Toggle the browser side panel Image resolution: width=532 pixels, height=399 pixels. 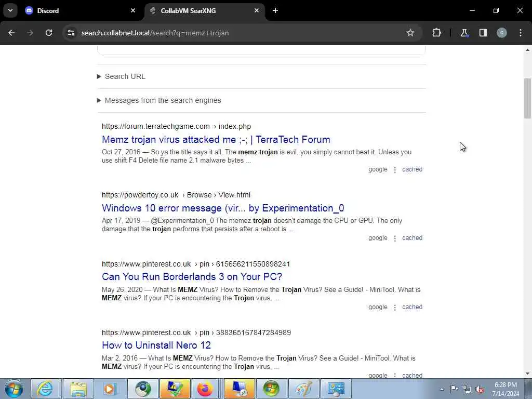pos(483,33)
